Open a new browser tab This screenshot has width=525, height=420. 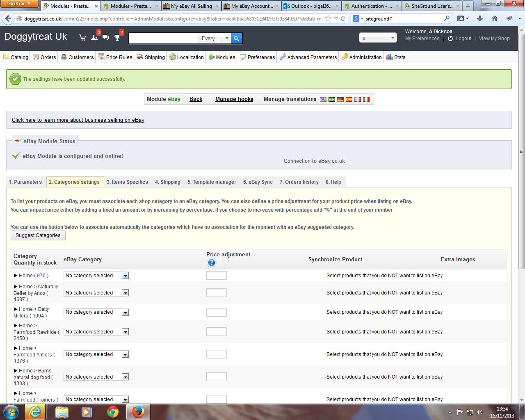pos(468,6)
